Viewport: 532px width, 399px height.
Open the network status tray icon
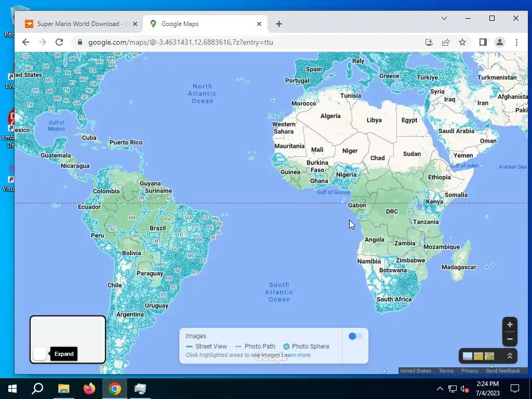tap(453, 389)
